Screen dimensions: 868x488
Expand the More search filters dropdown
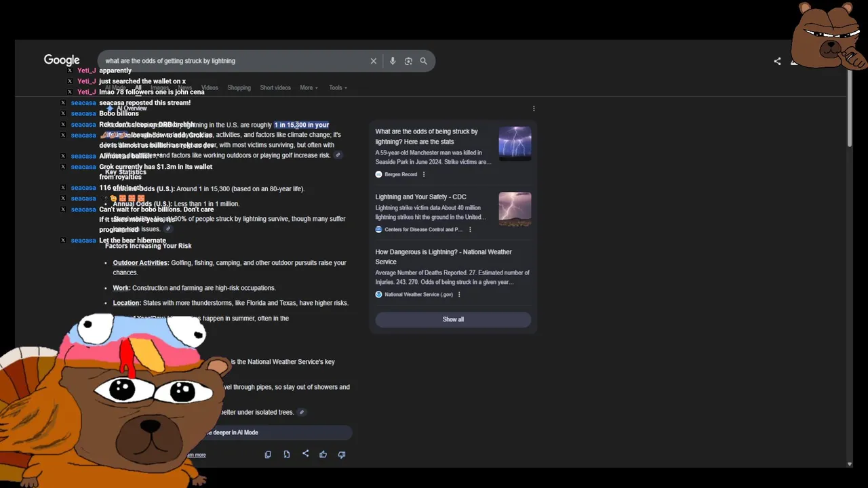pos(309,87)
